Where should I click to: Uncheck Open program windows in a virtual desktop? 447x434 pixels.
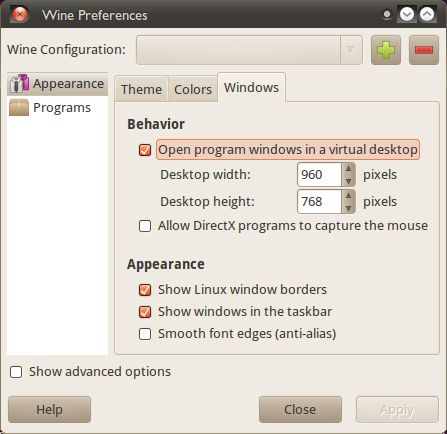coord(145,150)
